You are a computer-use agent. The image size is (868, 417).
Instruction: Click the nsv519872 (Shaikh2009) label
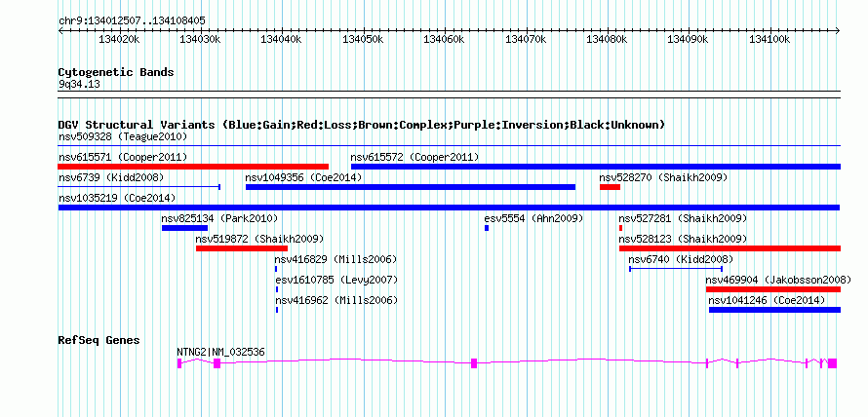260,239
